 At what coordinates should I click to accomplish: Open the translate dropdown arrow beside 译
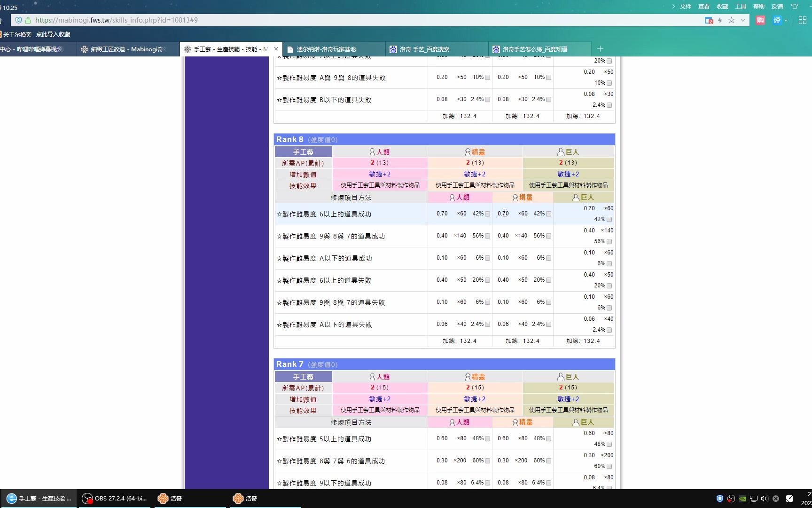coord(786,20)
